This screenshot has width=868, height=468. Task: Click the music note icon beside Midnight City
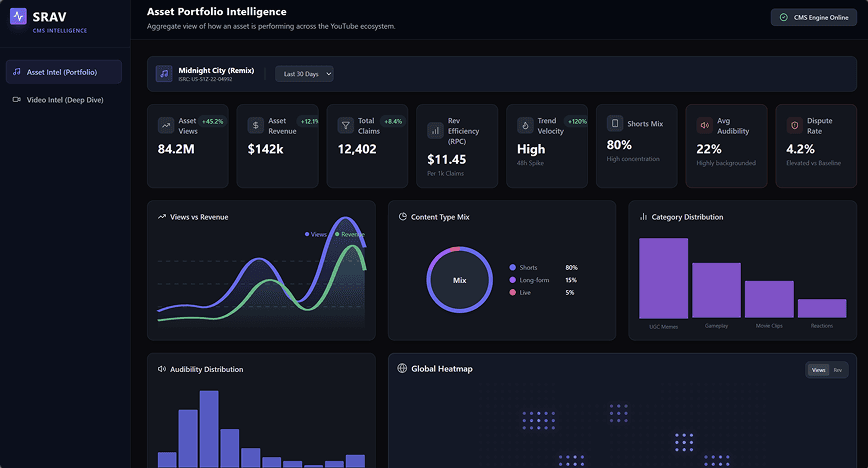point(164,74)
